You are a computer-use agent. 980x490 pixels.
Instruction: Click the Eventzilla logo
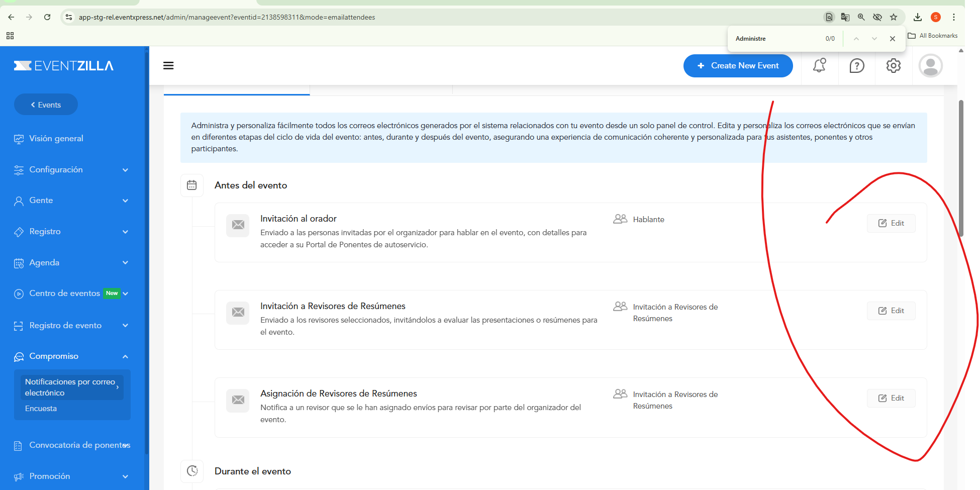[64, 66]
